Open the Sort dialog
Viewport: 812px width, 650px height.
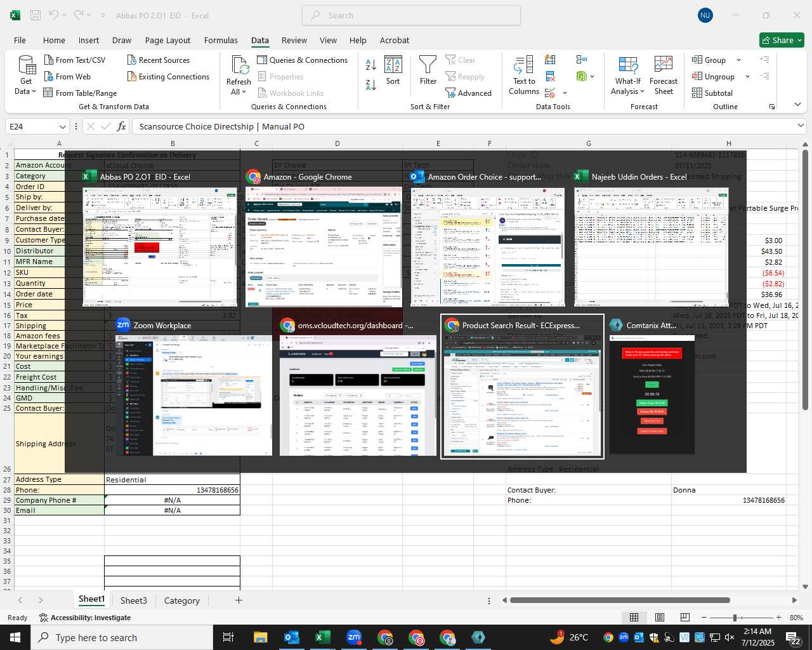pos(393,71)
